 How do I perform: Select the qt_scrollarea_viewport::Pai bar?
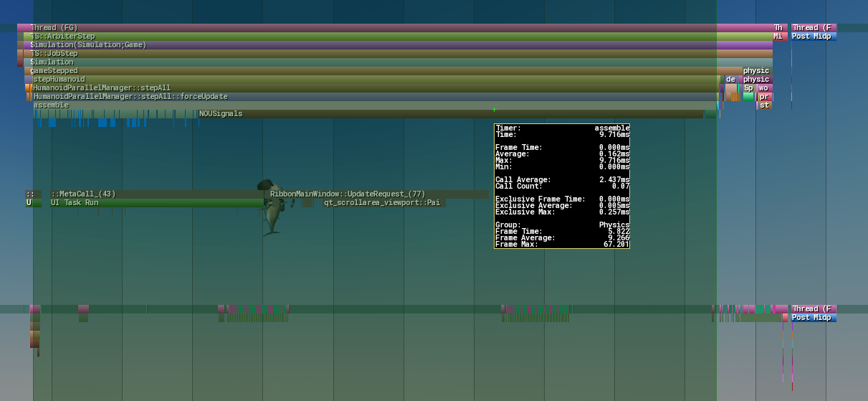[x=383, y=202]
